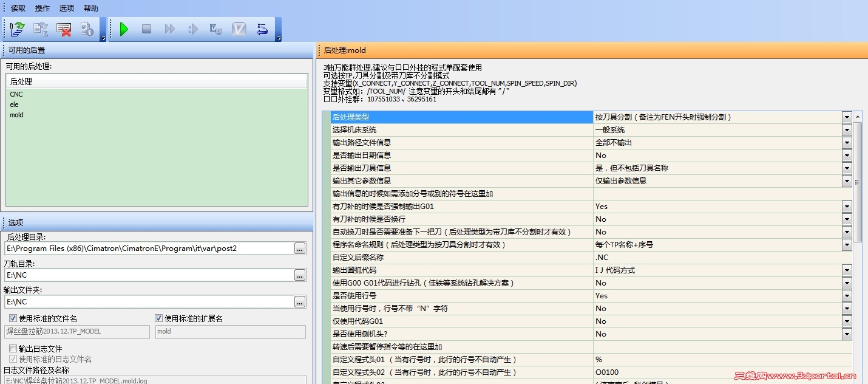
Task: Edit 自定义后缀名称 value .NC
Action: 722,258
